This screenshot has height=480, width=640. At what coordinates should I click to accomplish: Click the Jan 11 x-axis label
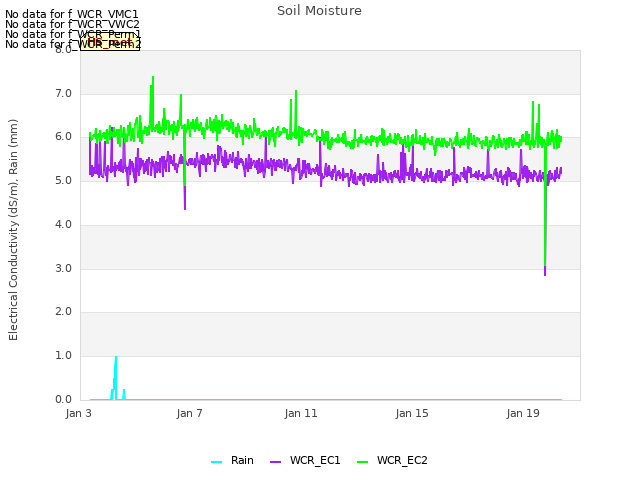[301, 413]
